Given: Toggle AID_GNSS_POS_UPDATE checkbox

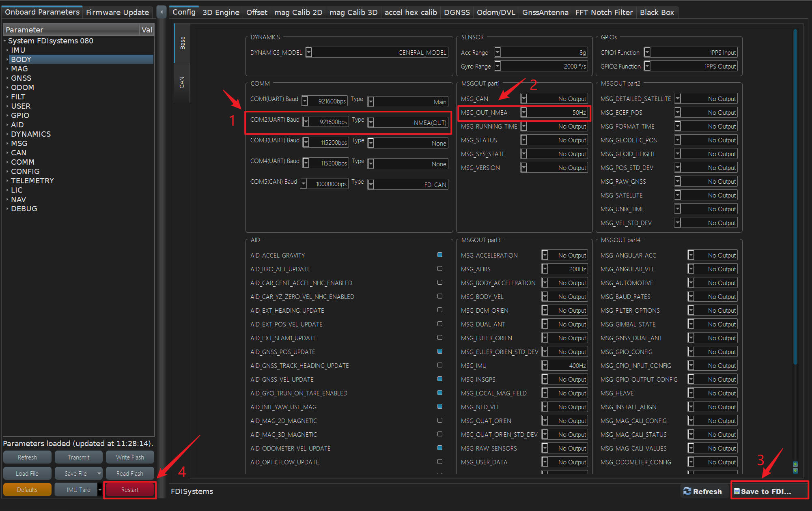Looking at the screenshot, I should point(439,352).
